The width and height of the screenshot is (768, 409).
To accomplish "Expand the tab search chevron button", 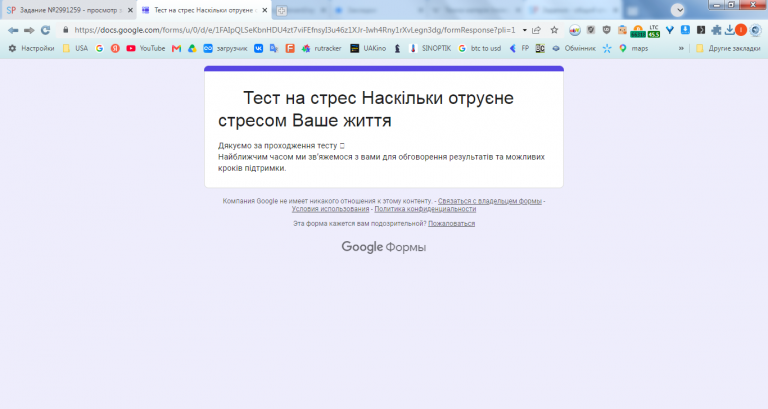I will [677, 10].
